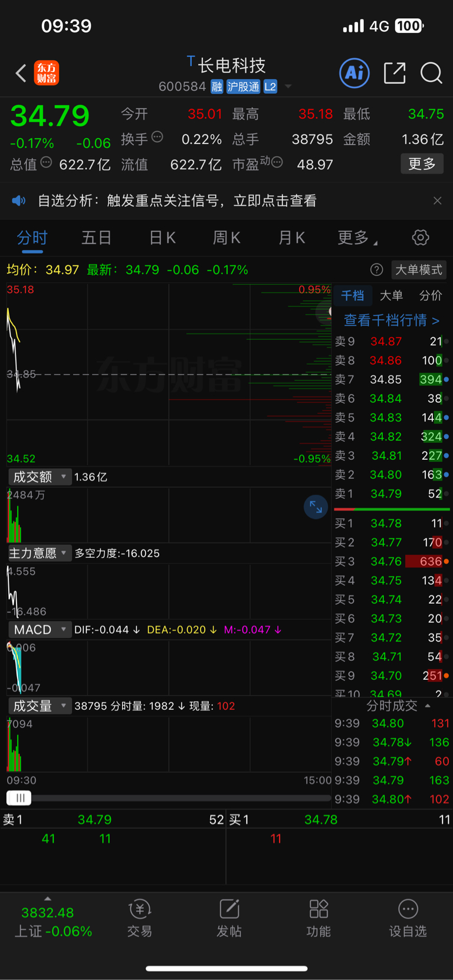Tap the 上证 3832.48 index ticker
453x980 pixels.
[x=53, y=922]
